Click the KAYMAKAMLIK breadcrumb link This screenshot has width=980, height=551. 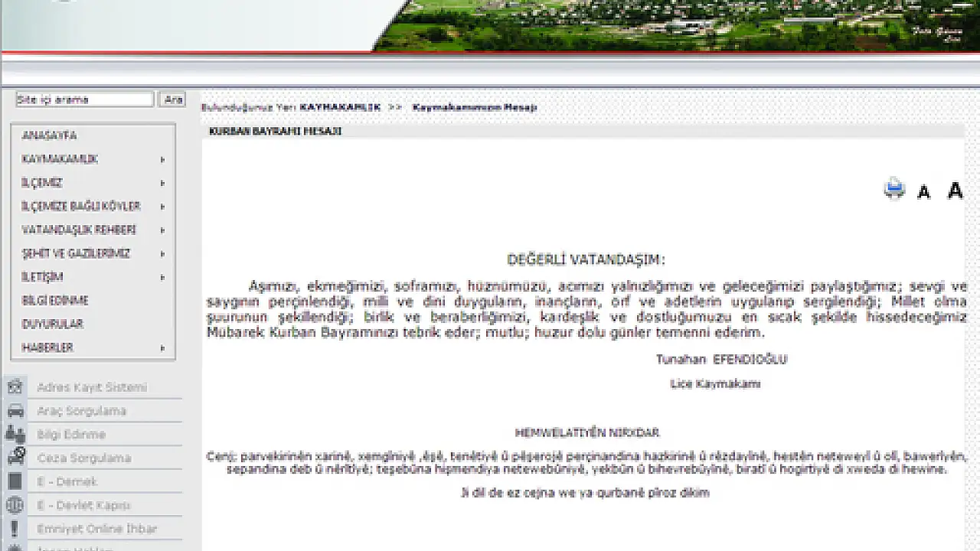coord(339,107)
